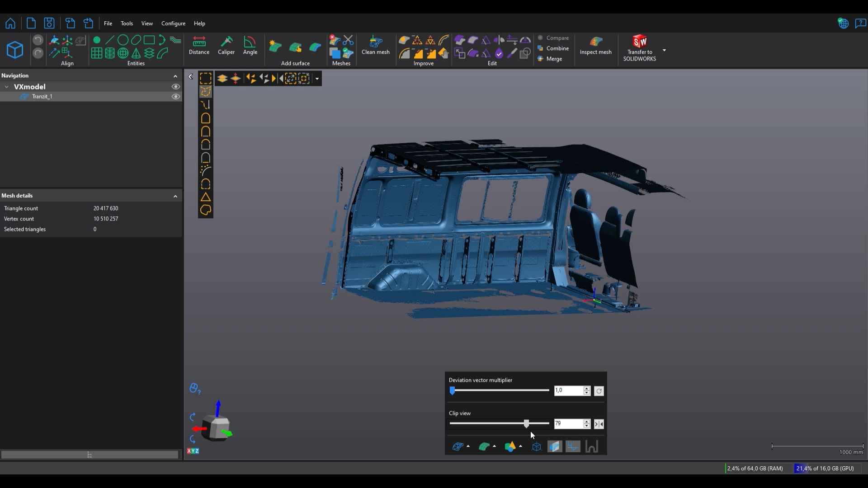Screen dimensions: 868x488
Task: Flip the clip view direction
Action: pyautogui.click(x=599, y=424)
